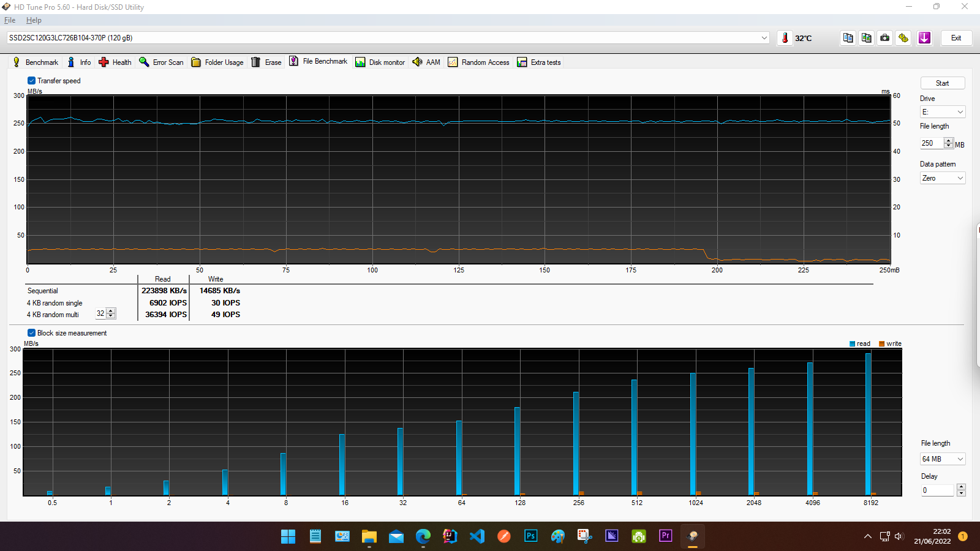Open the Windows Start menu

288,536
